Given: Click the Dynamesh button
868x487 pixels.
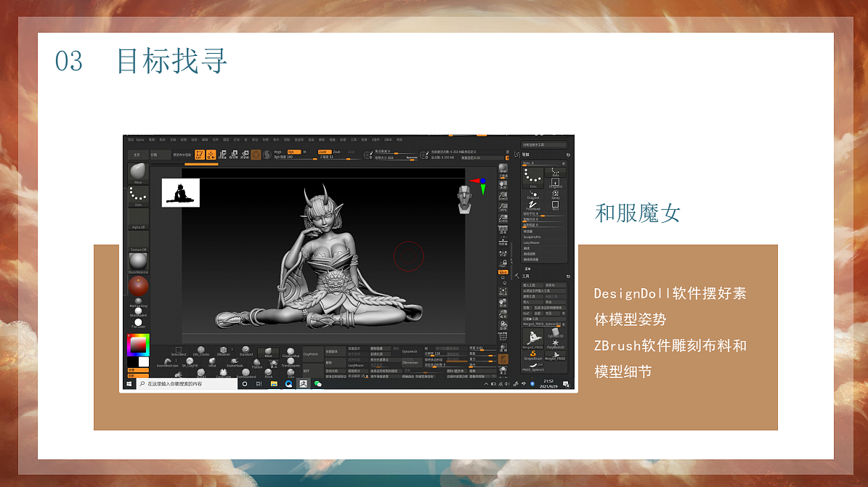Looking at the screenshot, I should tap(410, 351).
